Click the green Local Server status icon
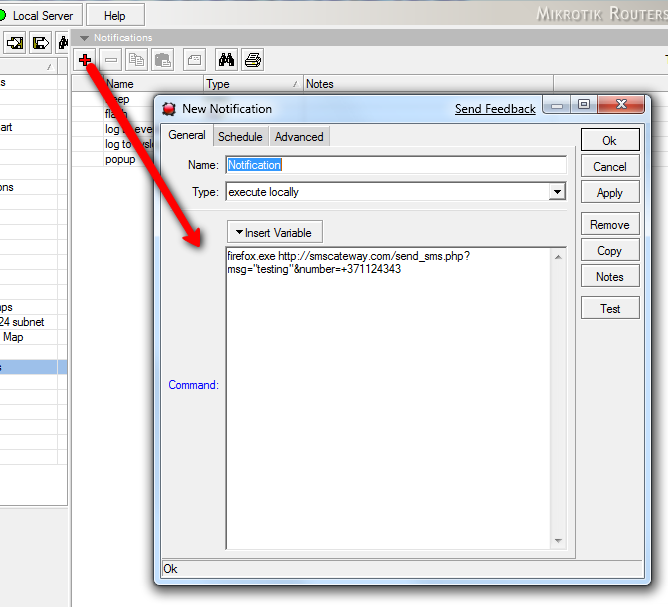Image resolution: width=668 pixels, height=607 pixels. coord(2,16)
